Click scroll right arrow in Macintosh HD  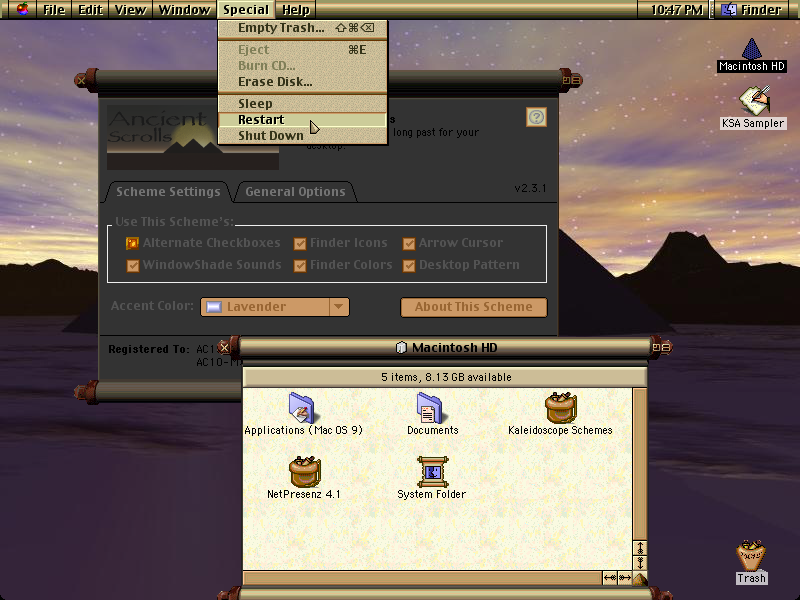[x=624, y=578]
